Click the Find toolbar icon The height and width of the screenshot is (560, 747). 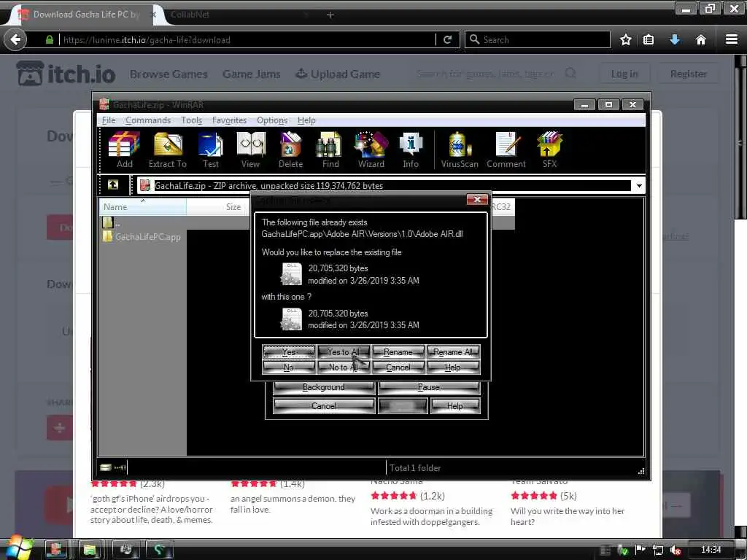pos(330,150)
